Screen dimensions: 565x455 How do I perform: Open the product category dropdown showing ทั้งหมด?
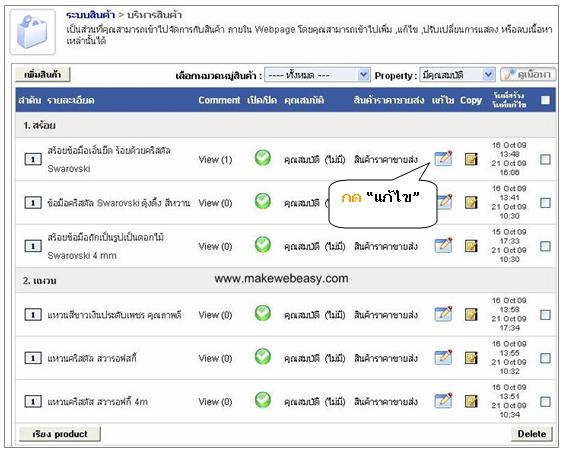[x=317, y=75]
